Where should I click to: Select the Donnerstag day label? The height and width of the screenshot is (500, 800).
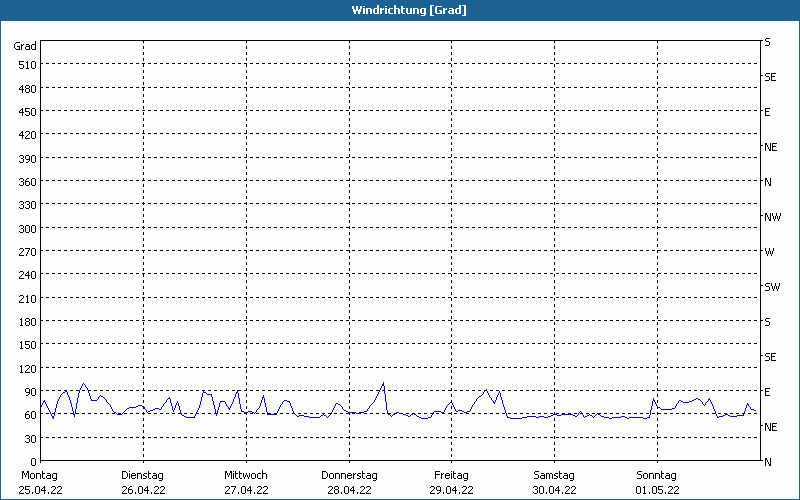click(x=349, y=476)
